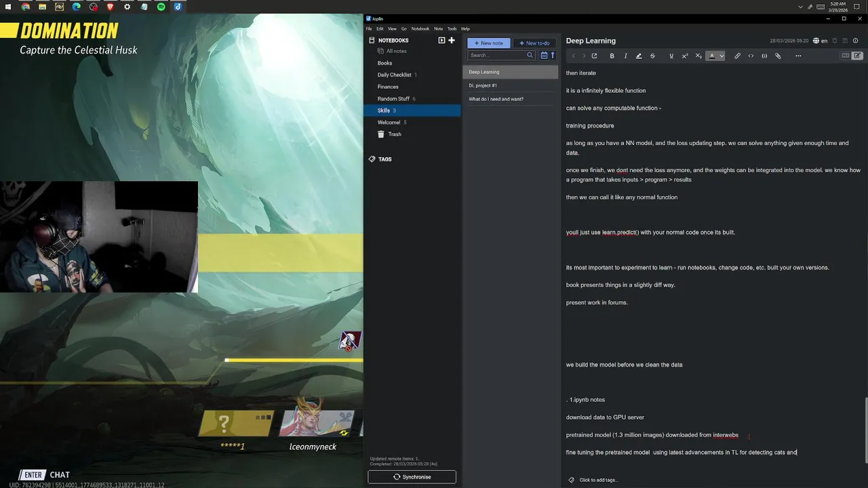Open the editor toolbar overflow menu

pos(798,56)
